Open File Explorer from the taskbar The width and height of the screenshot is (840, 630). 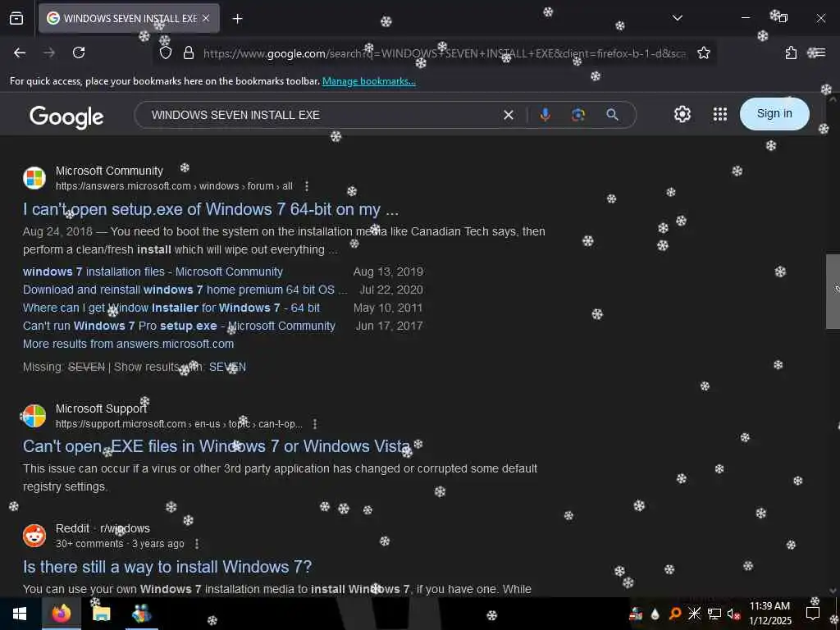(101, 614)
